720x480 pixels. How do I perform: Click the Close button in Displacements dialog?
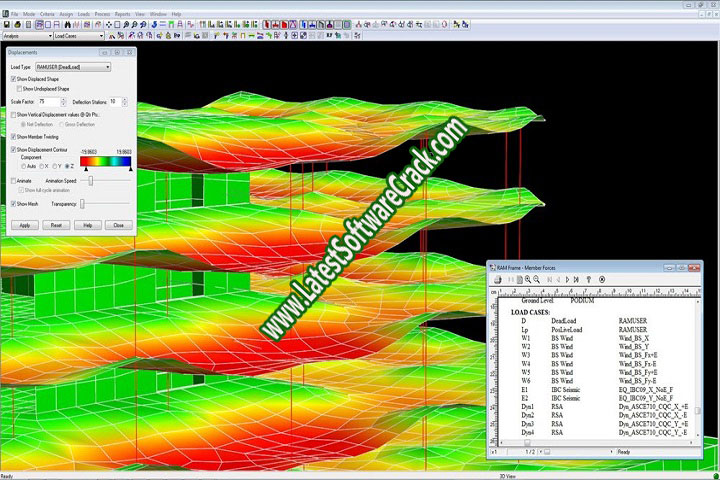(119, 225)
